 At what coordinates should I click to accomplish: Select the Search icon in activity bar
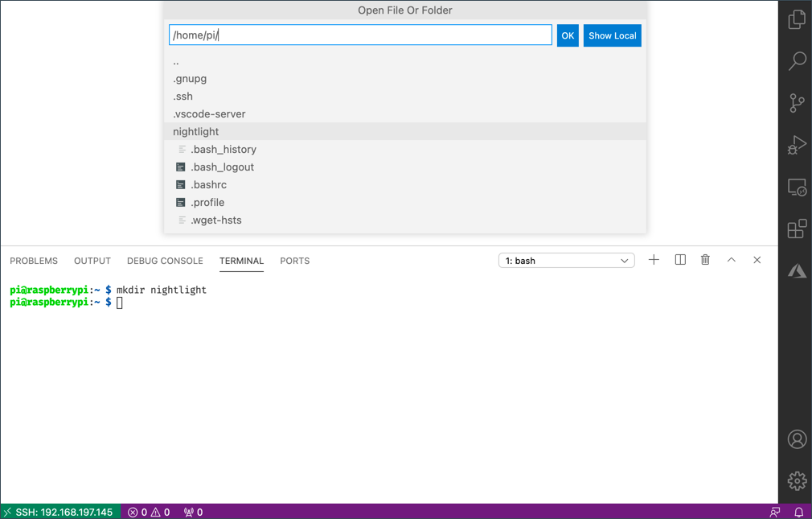796,60
